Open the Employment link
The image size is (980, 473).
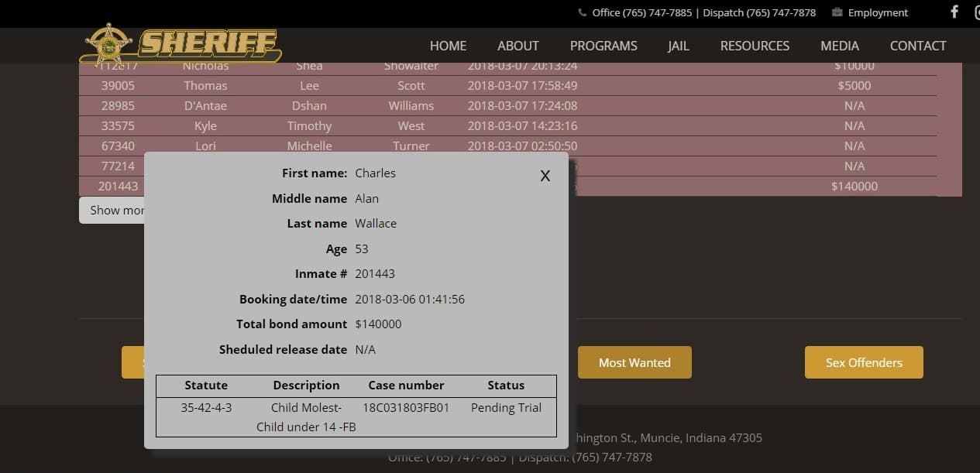[878, 12]
